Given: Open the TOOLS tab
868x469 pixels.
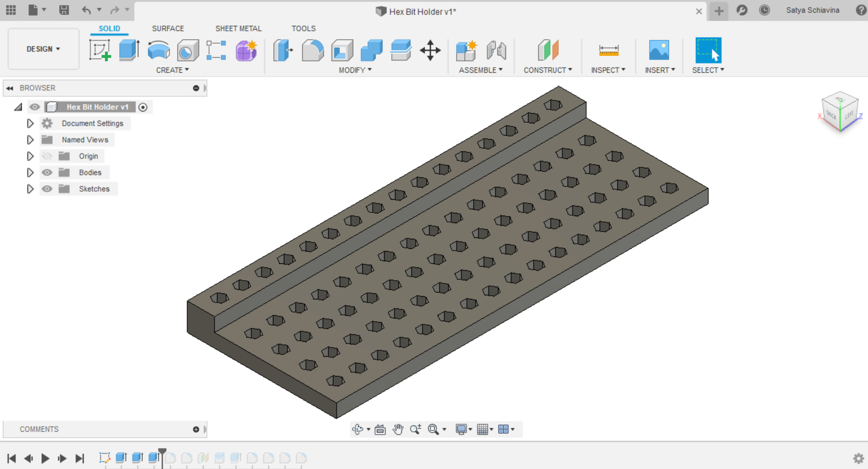Looking at the screenshot, I should pos(303,28).
